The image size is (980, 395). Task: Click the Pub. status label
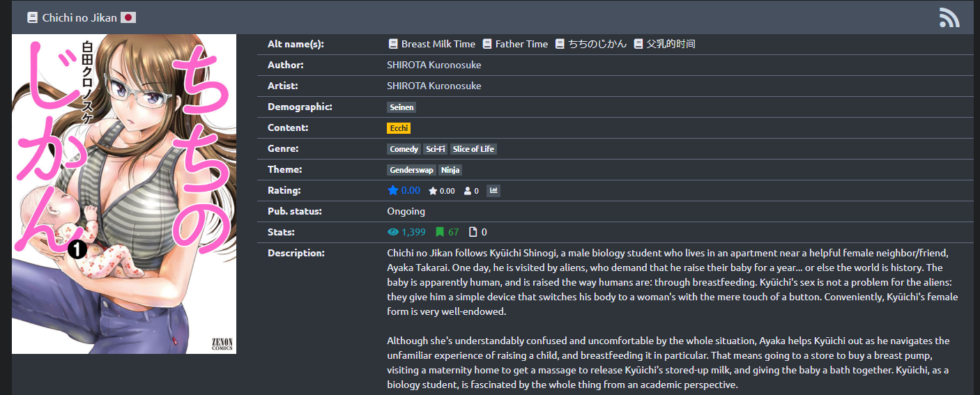[295, 211]
